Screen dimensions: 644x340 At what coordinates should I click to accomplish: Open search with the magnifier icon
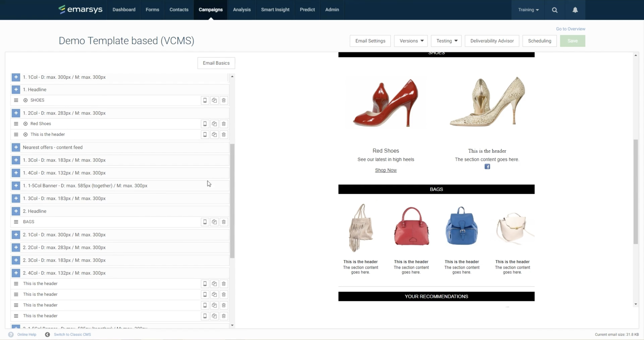click(555, 10)
